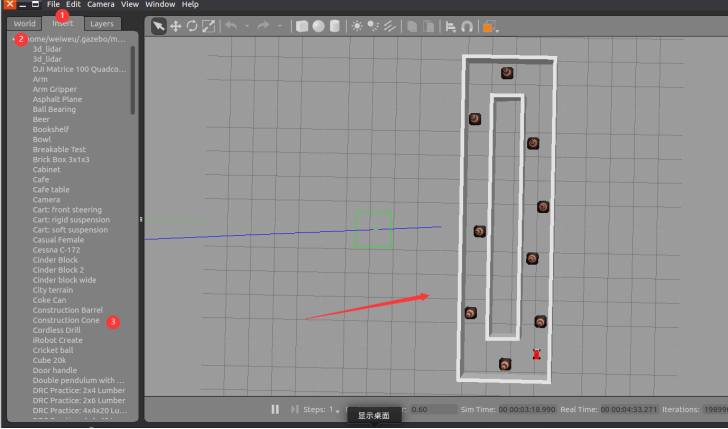Select Arm Gripper in model list
The width and height of the screenshot is (728, 429).
tap(54, 89)
